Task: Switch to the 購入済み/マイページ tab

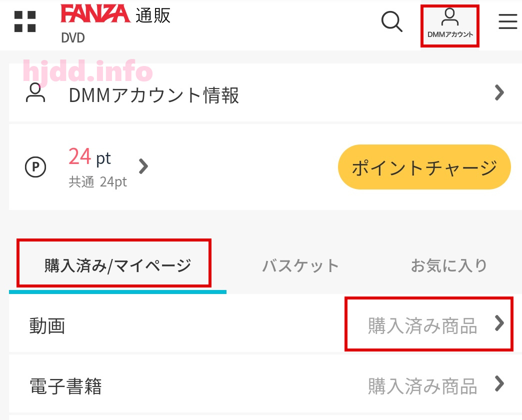Action: point(117,266)
